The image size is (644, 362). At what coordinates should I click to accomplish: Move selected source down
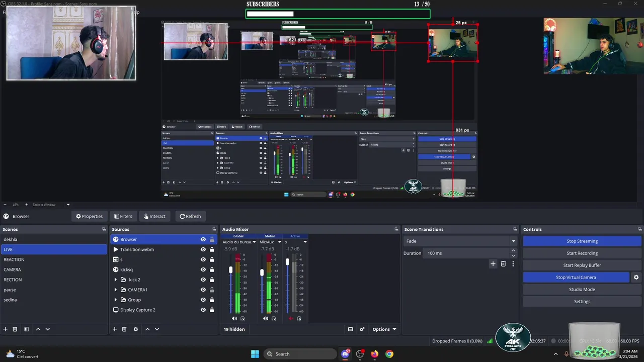click(x=157, y=329)
